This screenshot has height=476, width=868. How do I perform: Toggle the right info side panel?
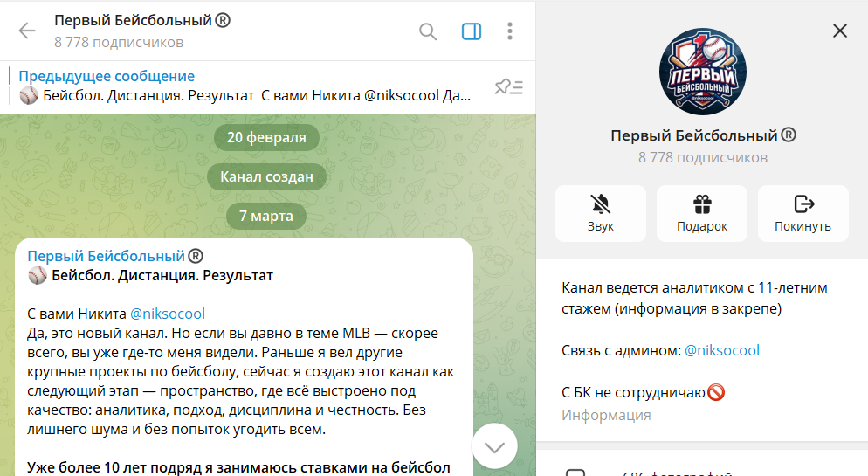pos(471,31)
